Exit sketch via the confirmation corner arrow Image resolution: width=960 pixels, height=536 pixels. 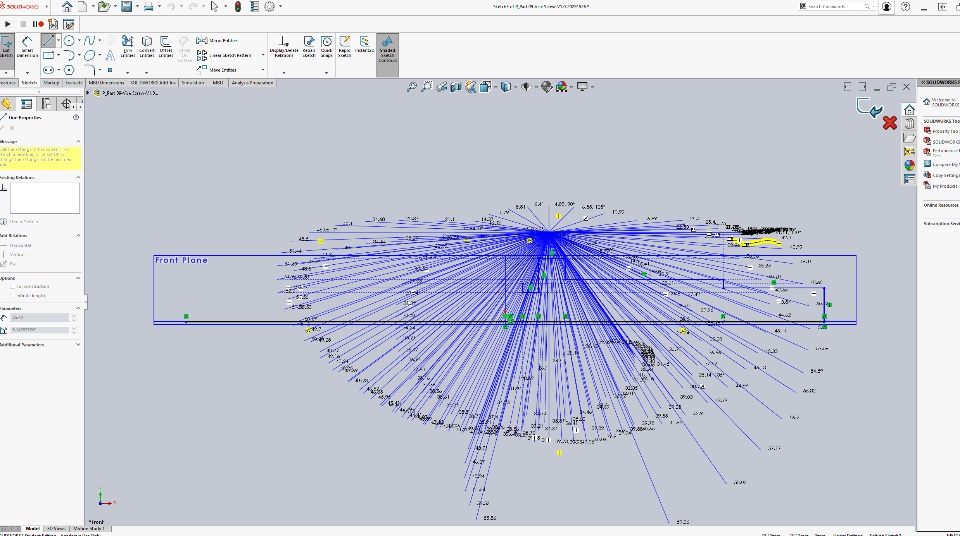pos(869,108)
